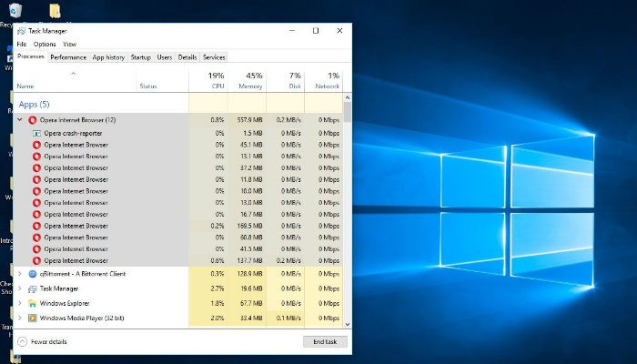Click the process list scrollbar thumb
The image size is (637, 364).
pos(348,112)
